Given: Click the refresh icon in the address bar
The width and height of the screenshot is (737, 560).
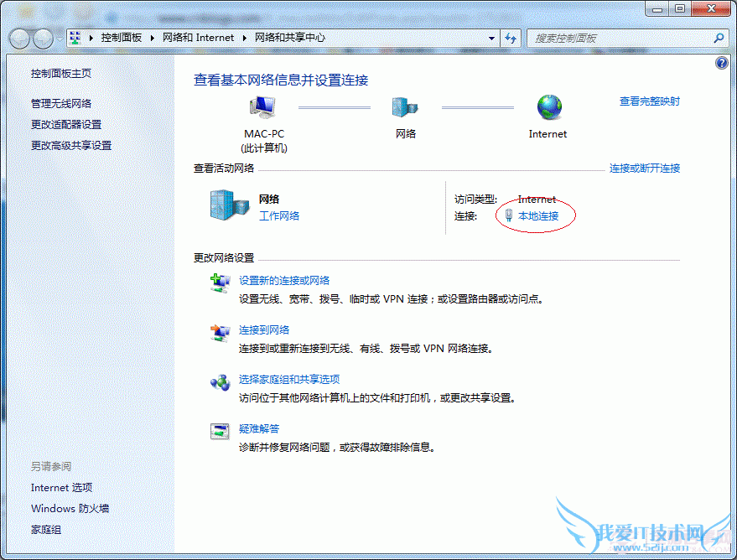Looking at the screenshot, I should [x=511, y=38].
